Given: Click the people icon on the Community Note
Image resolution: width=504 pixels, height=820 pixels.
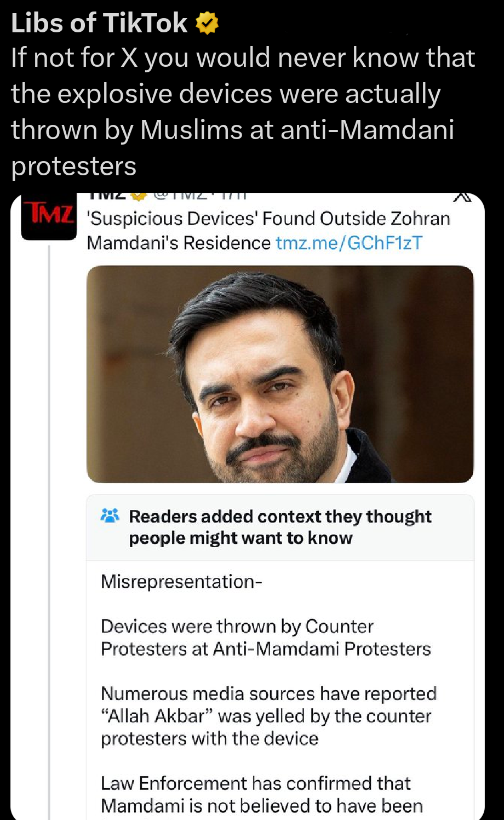Looking at the screenshot, I should [109, 515].
